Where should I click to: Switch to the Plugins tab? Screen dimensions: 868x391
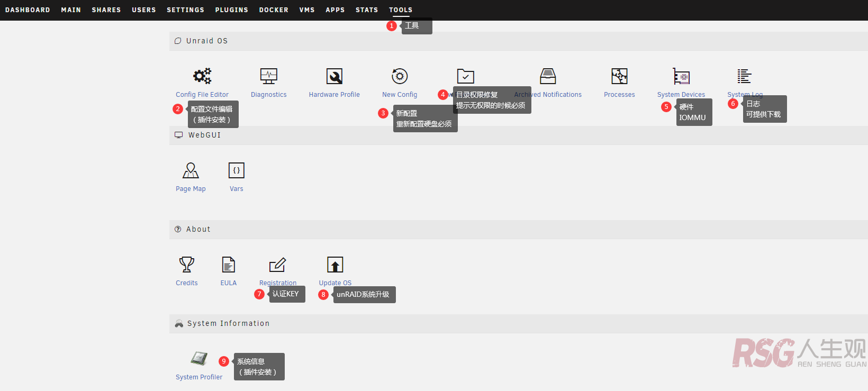[232, 10]
